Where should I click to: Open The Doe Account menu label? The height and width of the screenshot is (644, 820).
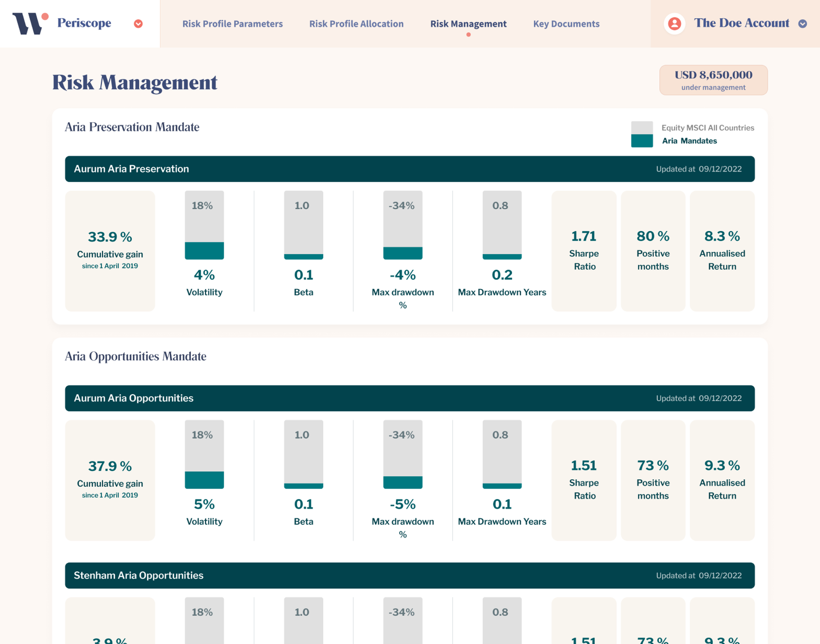click(741, 23)
